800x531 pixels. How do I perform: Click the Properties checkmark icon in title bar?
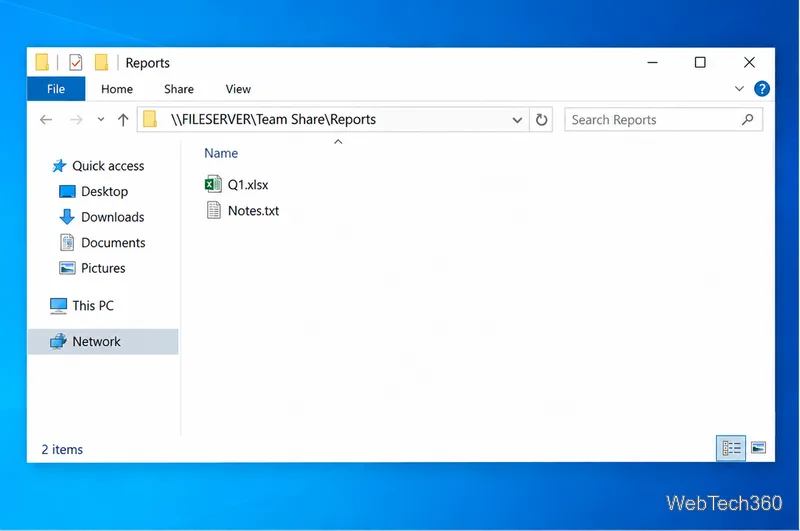76,63
